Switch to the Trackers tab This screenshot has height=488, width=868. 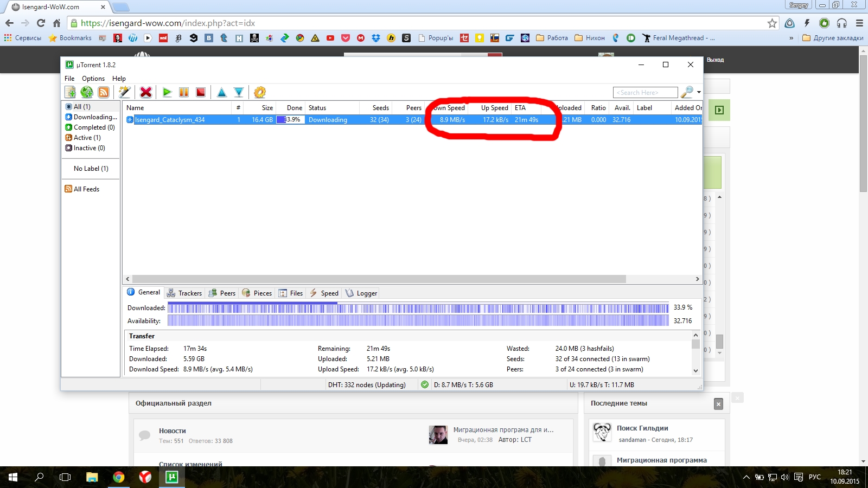click(x=184, y=293)
